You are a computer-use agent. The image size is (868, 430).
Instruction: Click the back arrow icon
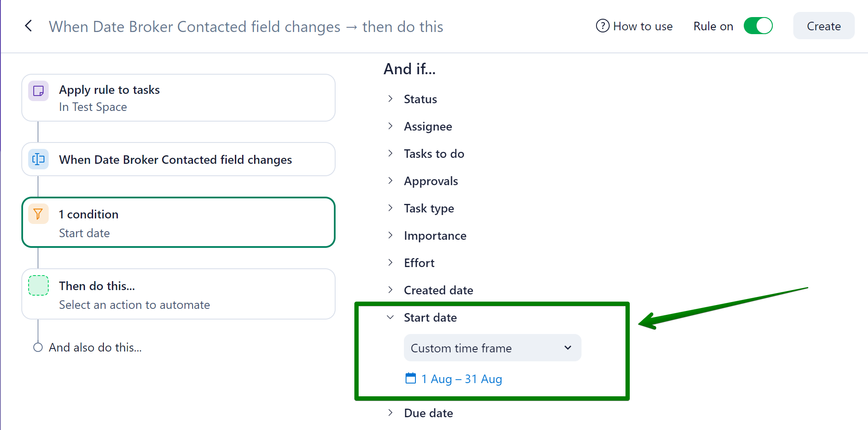point(29,26)
